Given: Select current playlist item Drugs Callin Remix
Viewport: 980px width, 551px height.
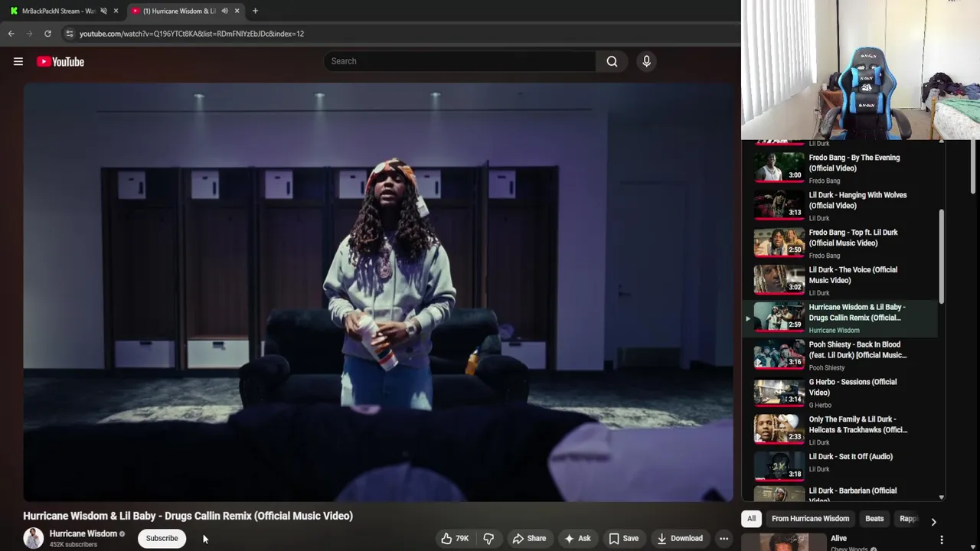Looking at the screenshot, I should [x=841, y=318].
